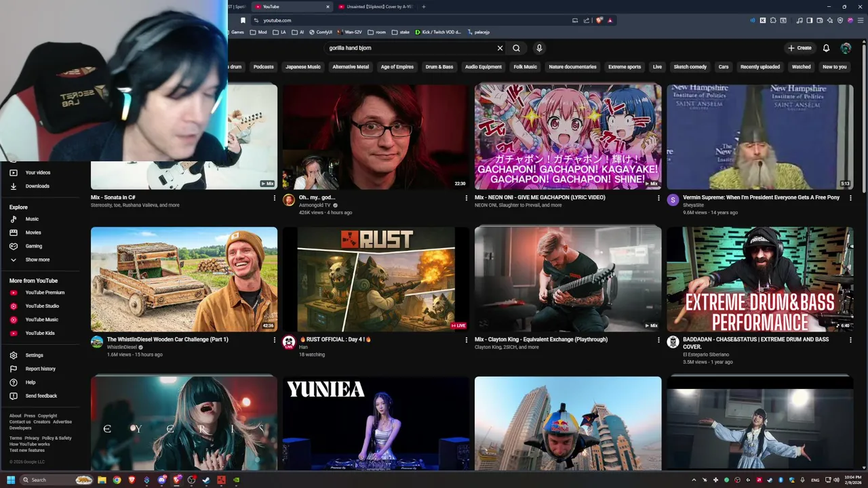This screenshot has width=868, height=488.
Task: Click the Create button
Action: [x=800, y=48]
